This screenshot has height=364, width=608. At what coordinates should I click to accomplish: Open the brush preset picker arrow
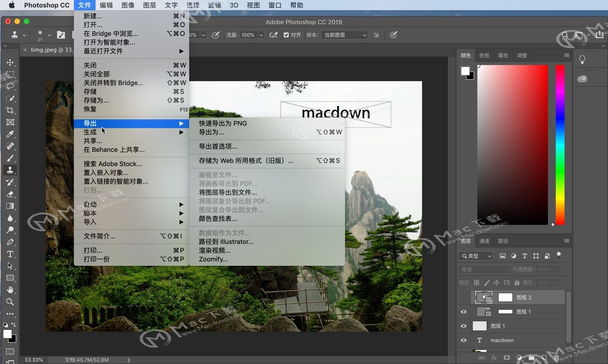click(49, 35)
